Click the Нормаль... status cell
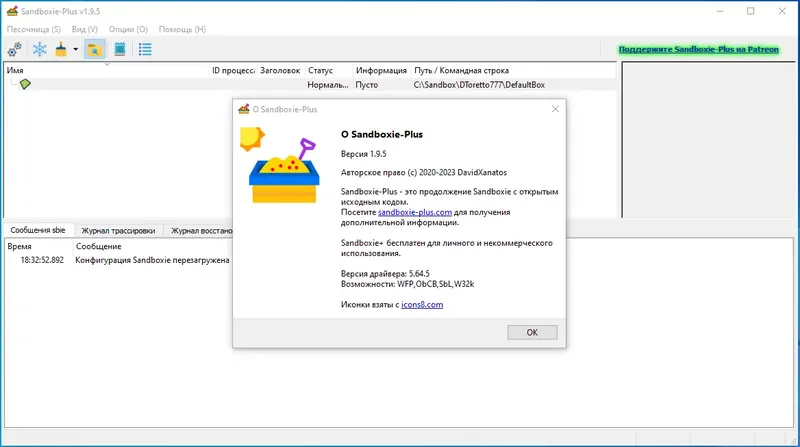800x447 pixels. 328,85
